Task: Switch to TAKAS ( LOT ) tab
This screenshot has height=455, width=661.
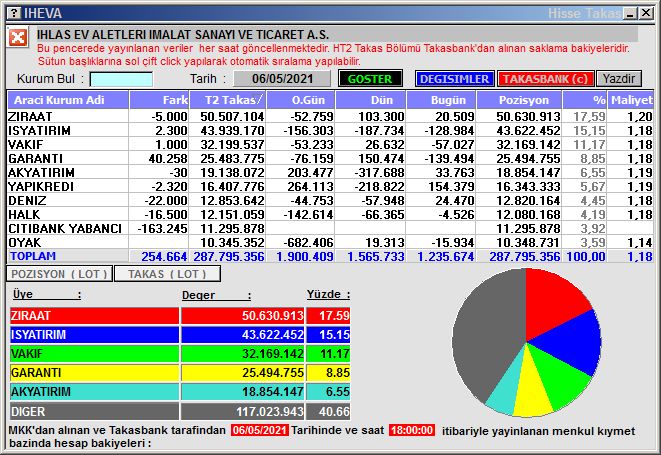Action: [x=167, y=274]
